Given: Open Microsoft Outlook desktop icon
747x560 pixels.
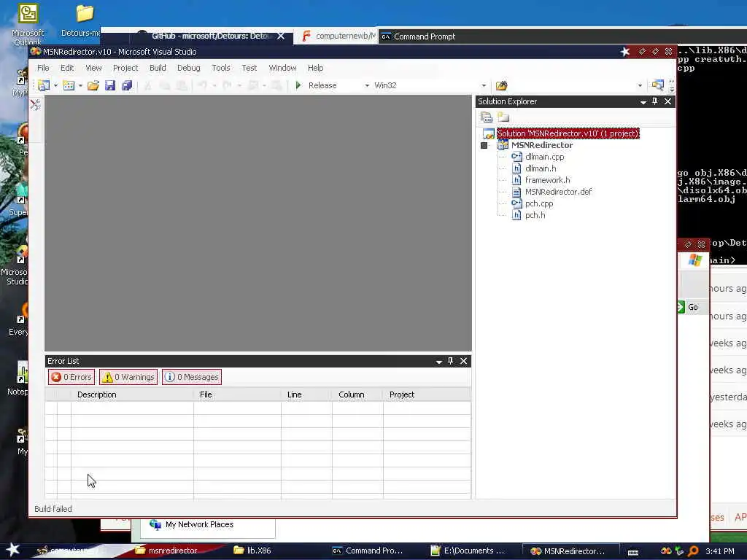Looking at the screenshot, I should 28,25.
